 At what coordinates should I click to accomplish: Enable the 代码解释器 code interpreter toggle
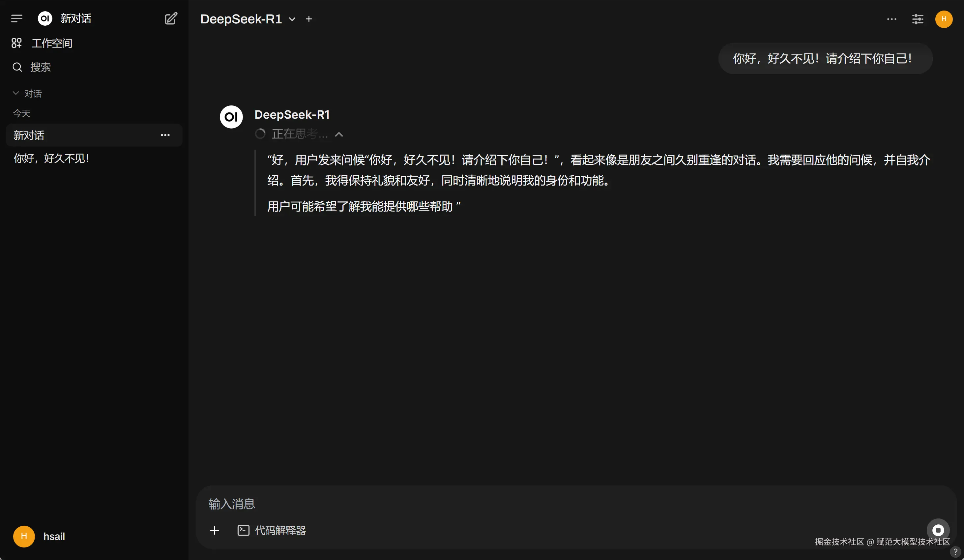pyautogui.click(x=272, y=531)
